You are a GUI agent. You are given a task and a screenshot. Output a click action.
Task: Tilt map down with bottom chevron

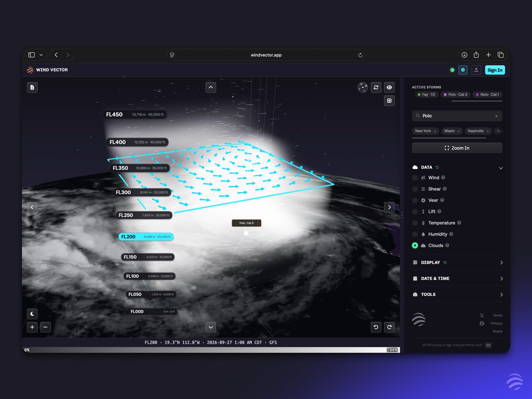(211, 327)
